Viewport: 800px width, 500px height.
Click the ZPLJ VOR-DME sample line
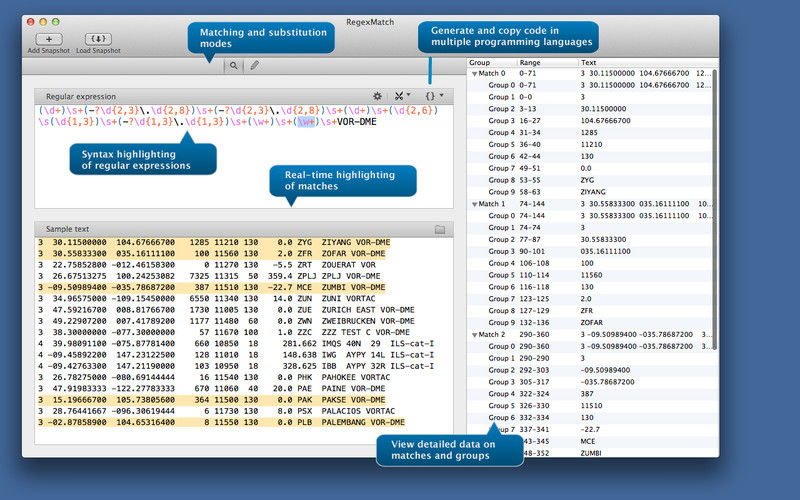(210, 276)
